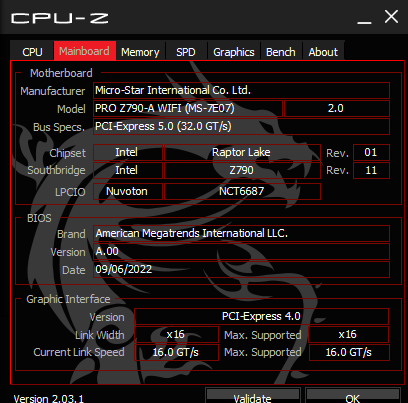Go to the Graphics tab
Screen dimensions: 408x403
coord(234,52)
